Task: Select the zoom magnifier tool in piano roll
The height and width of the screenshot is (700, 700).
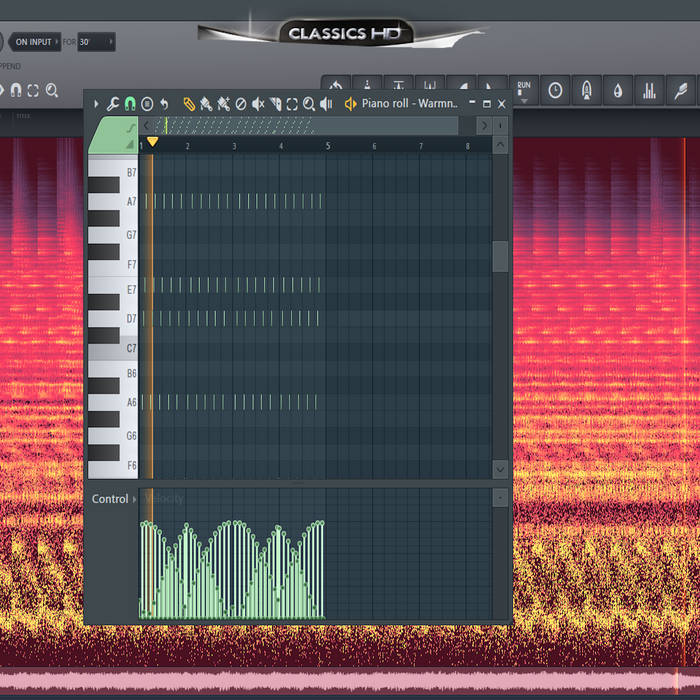Action: point(309,104)
